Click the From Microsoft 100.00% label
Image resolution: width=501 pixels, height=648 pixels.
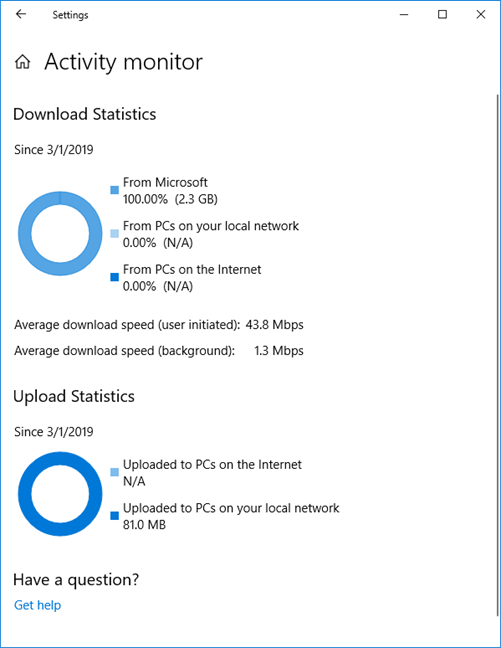(170, 191)
